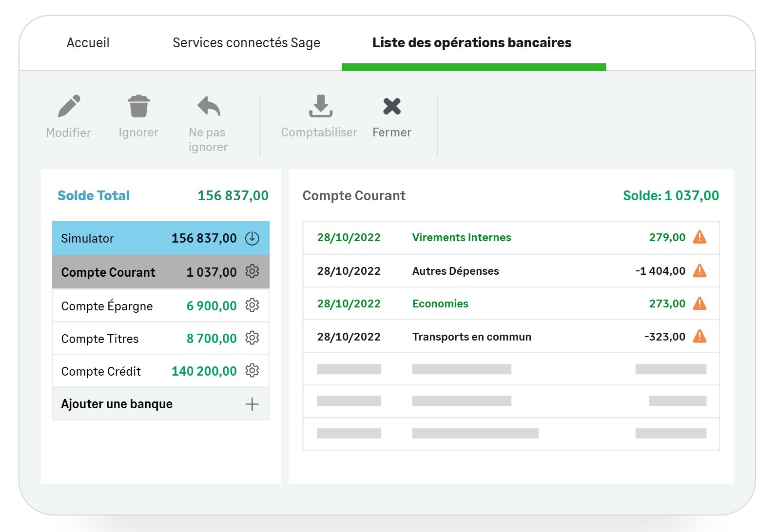Click warning icon on Autres Dépenses row

click(x=699, y=271)
